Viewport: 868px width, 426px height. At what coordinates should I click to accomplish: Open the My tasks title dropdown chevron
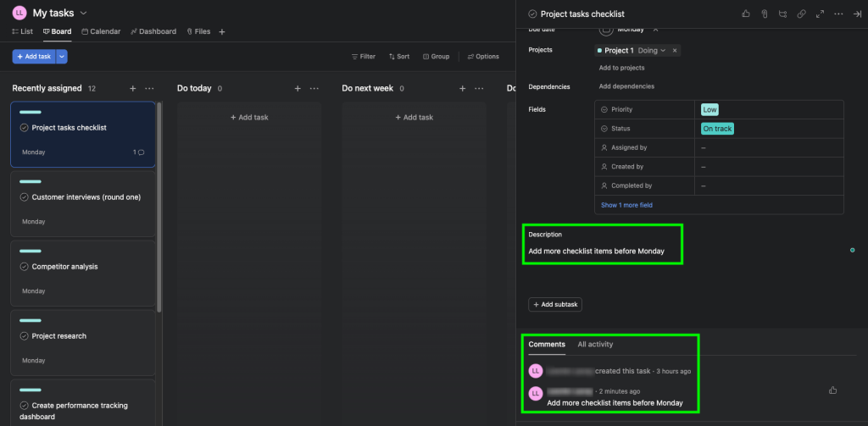coord(84,13)
